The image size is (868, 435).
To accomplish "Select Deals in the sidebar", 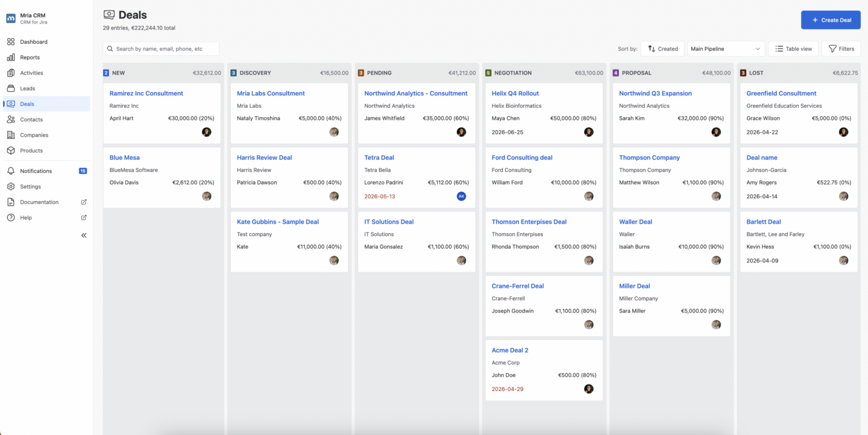I will pyautogui.click(x=46, y=104).
